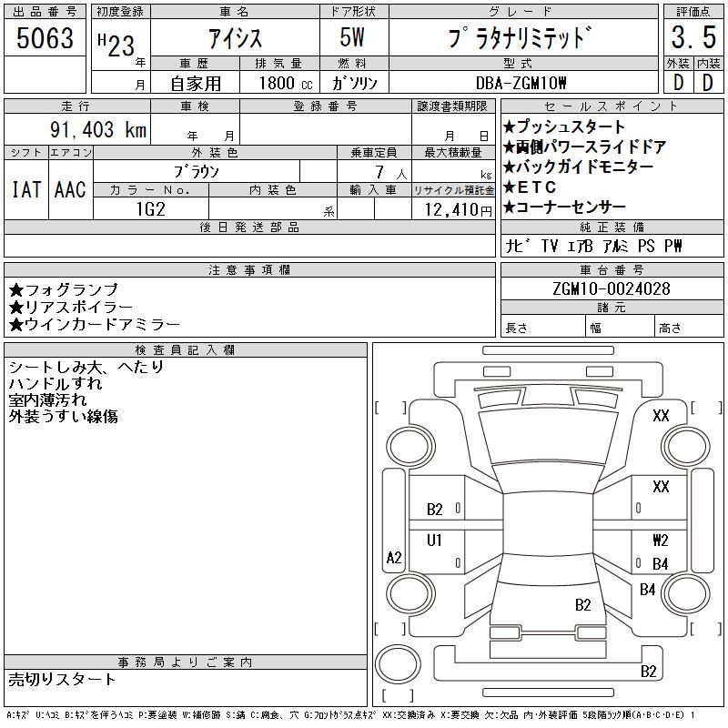Click the chassis number ZGM10-0024028
This screenshot has width=728, height=728.
[612, 288]
